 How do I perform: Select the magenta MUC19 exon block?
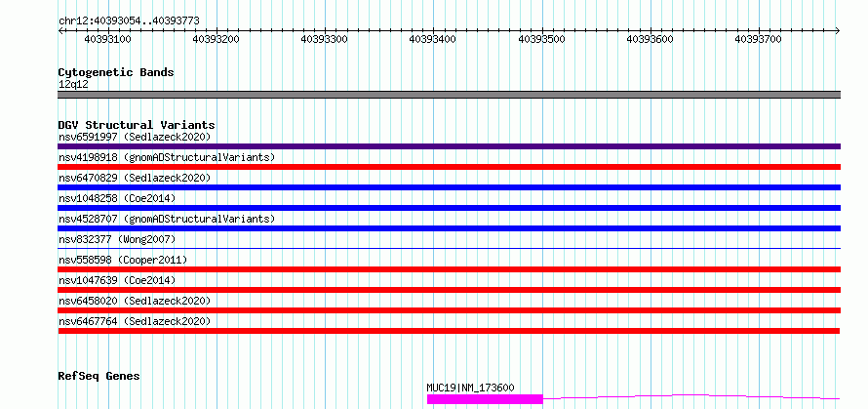point(485,399)
